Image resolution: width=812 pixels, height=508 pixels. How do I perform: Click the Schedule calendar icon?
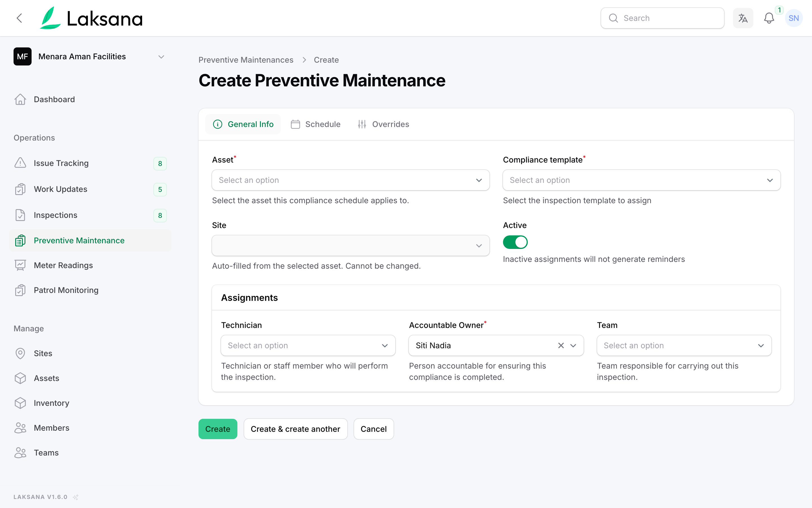pos(295,124)
